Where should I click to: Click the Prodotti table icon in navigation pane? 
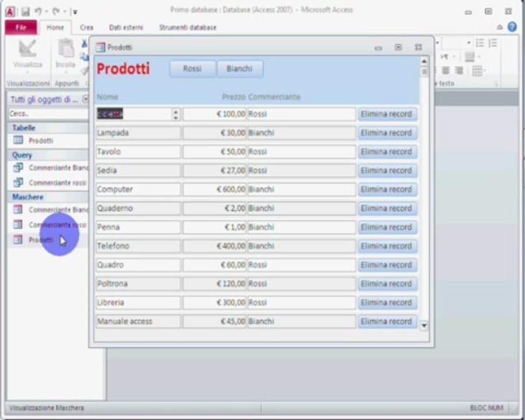pos(18,140)
